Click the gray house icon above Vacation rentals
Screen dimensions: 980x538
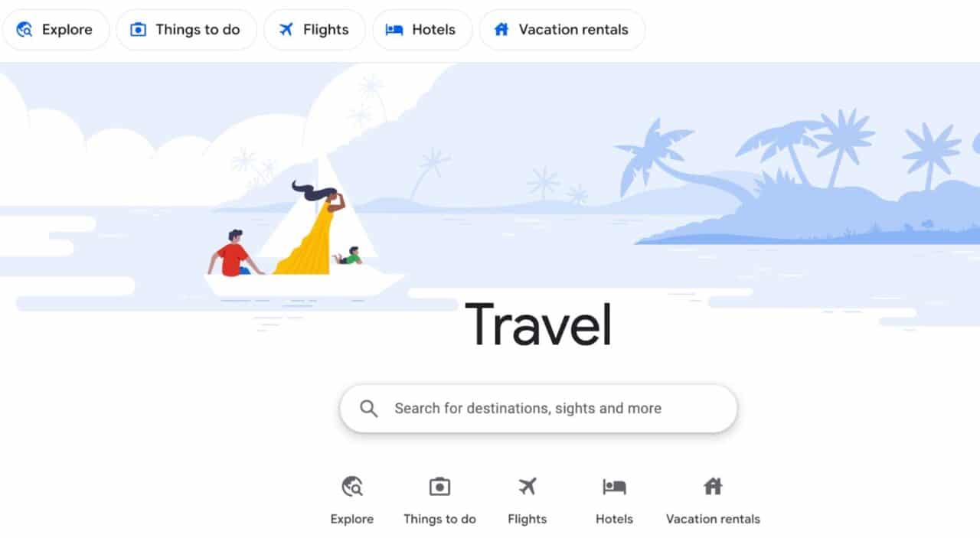pyautogui.click(x=713, y=486)
